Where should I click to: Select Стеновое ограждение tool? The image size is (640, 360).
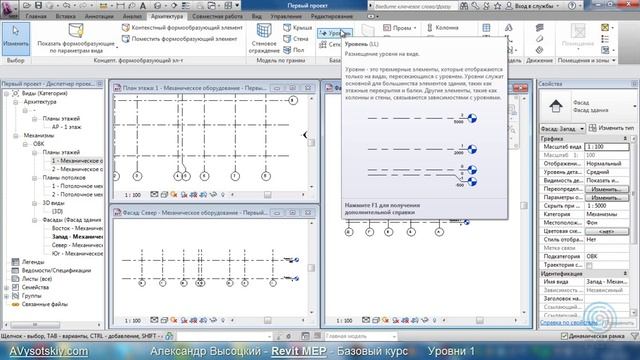coord(264,38)
